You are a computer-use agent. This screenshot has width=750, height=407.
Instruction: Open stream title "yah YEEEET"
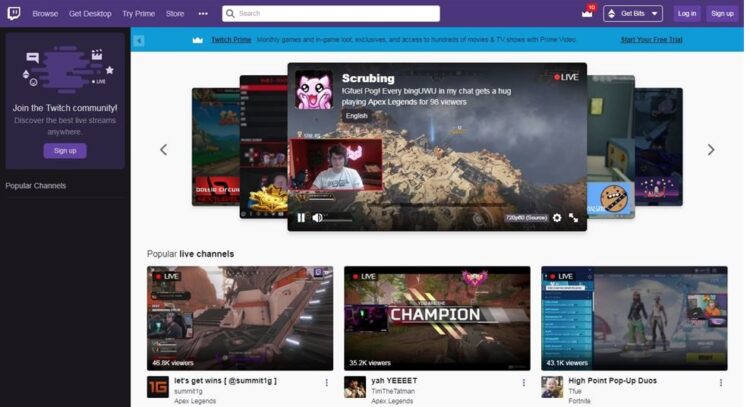point(394,381)
